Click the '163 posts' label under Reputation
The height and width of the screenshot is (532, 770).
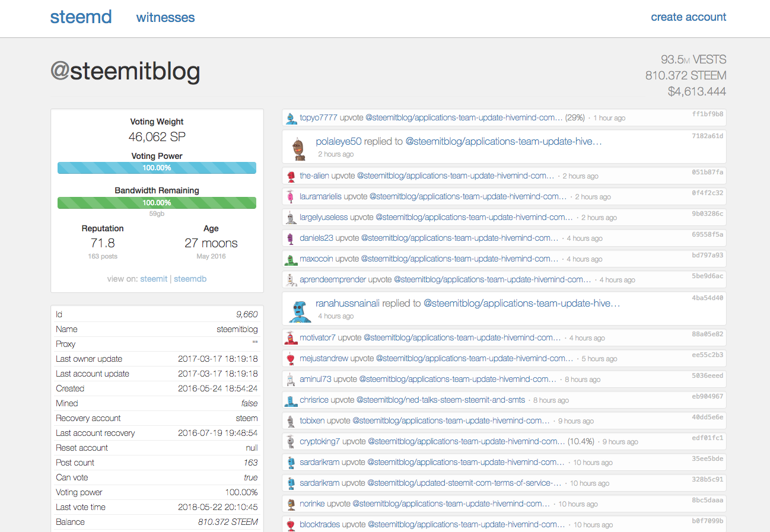click(103, 256)
